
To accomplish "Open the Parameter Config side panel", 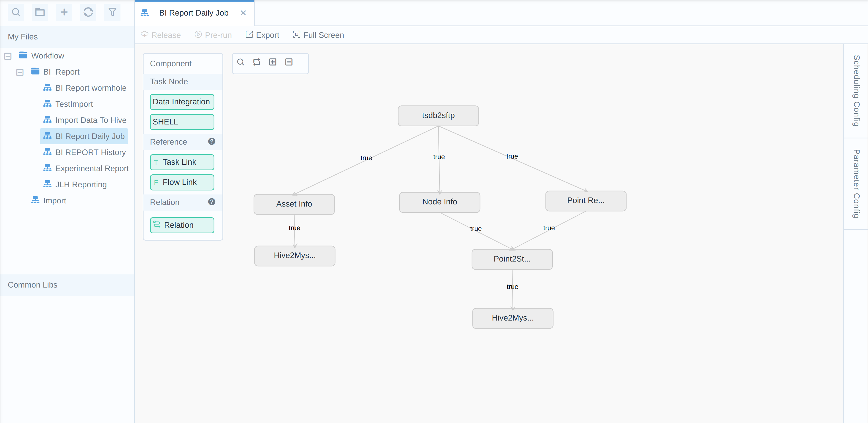I will point(856,184).
